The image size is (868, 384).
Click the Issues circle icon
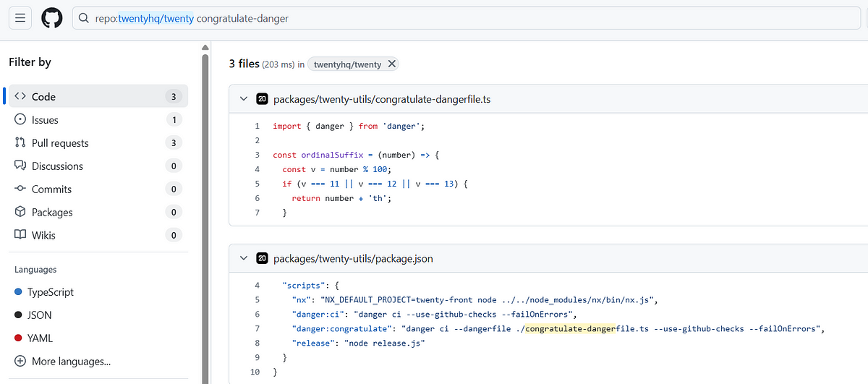[20, 119]
